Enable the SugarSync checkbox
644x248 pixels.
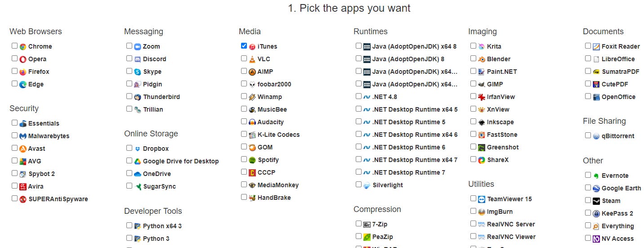pos(129,186)
